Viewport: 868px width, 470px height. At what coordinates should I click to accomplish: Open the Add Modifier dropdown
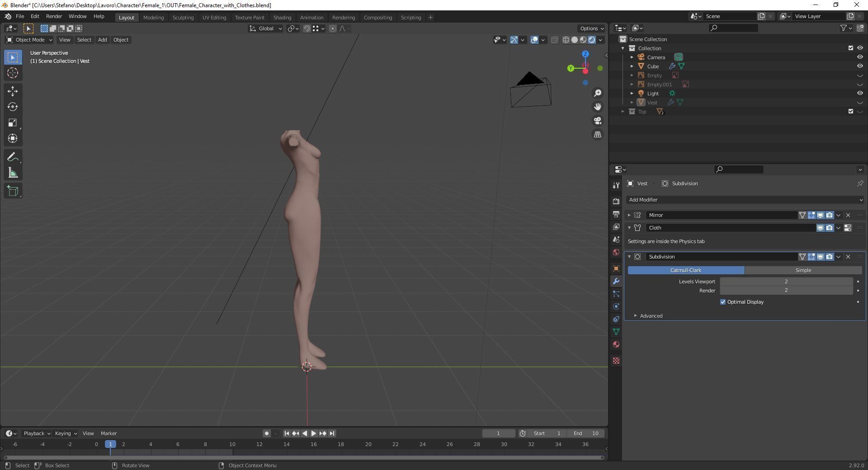tap(745, 200)
